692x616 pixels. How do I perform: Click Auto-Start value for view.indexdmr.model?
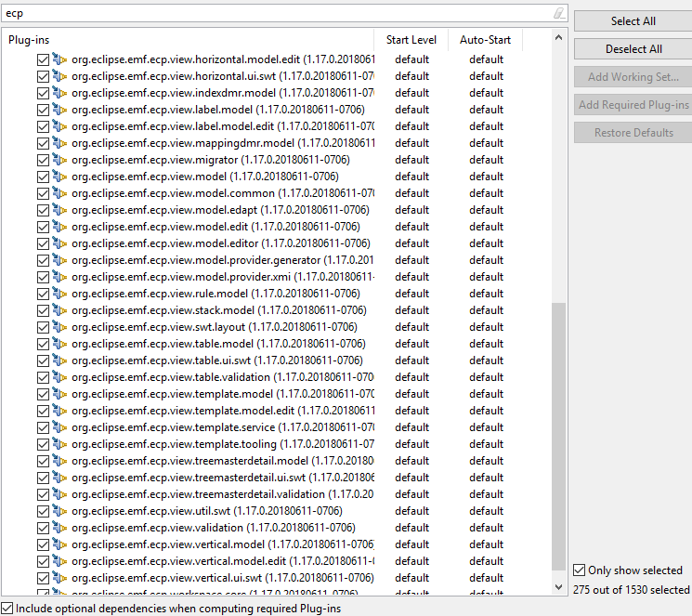click(x=486, y=93)
